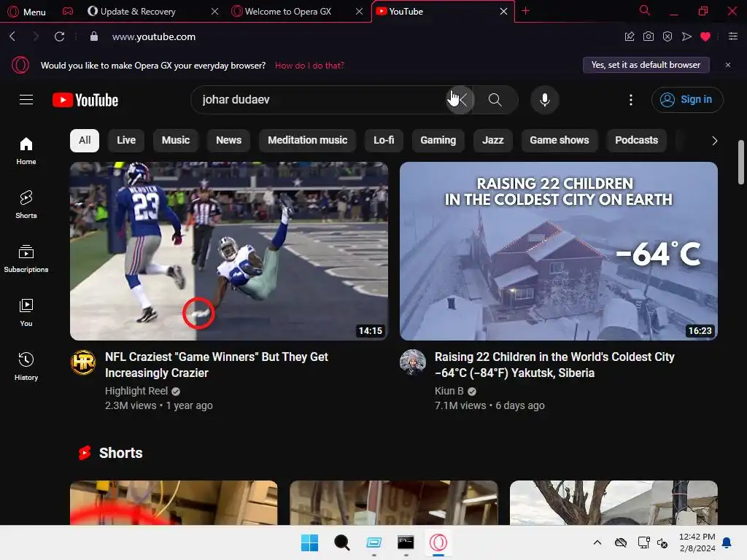Open You in sidebar
The image size is (747, 560).
[x=26, y=312]
